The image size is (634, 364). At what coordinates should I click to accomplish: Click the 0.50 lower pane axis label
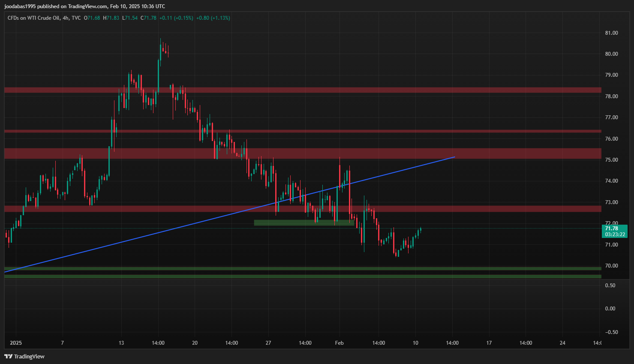tap(610, 286)
